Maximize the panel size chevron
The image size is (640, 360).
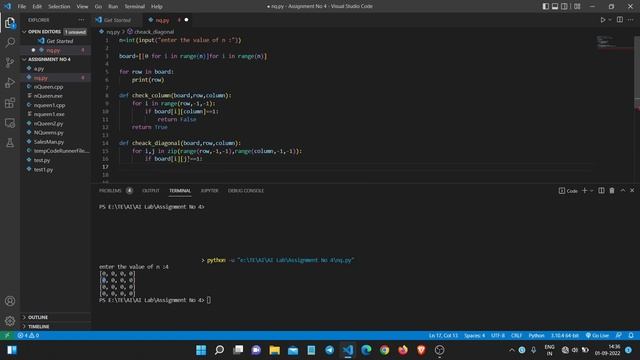click(623, 191)
